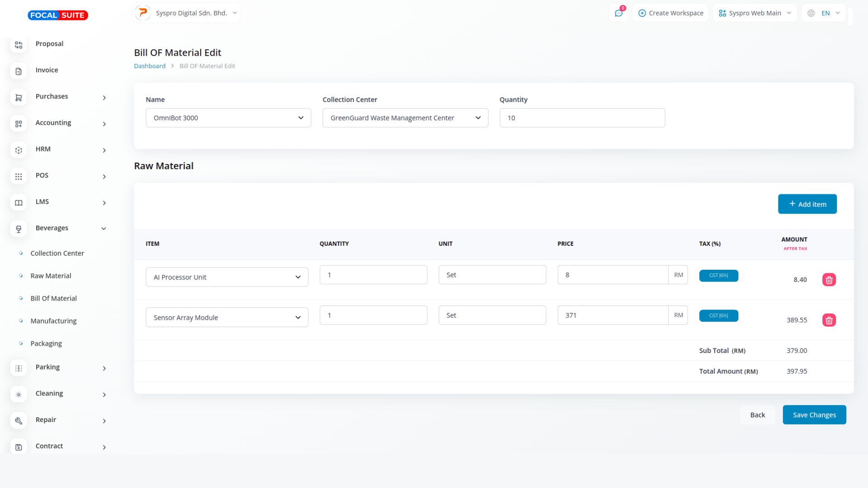Viewport: 868px width, 488px height.
Task: Open the Manufacturing submenu item
Action: pos(53,321)
